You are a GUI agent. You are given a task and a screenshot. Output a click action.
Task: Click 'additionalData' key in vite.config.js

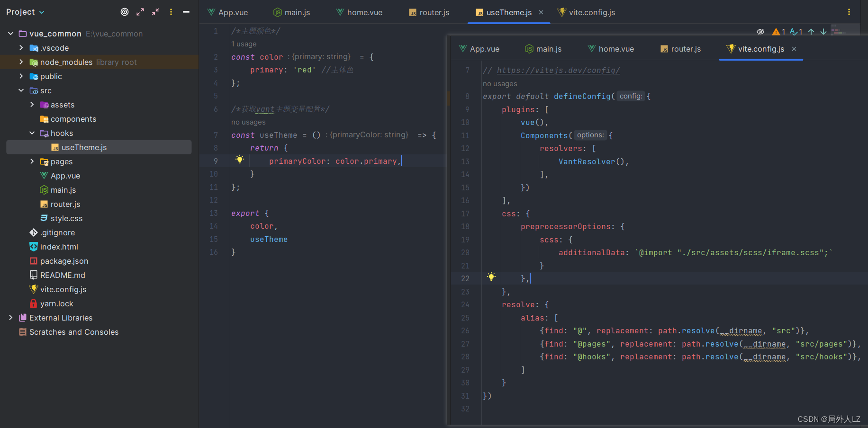tap(591, 252)
